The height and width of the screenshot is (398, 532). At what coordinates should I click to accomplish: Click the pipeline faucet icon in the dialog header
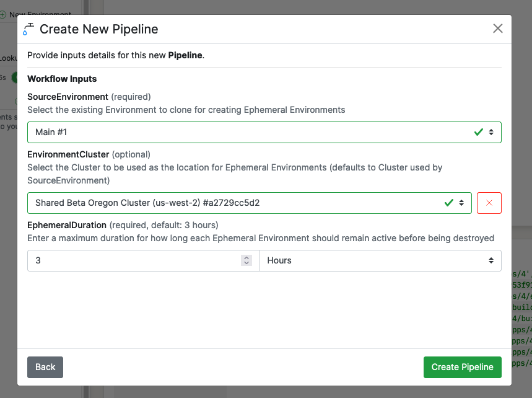(27, 28)
